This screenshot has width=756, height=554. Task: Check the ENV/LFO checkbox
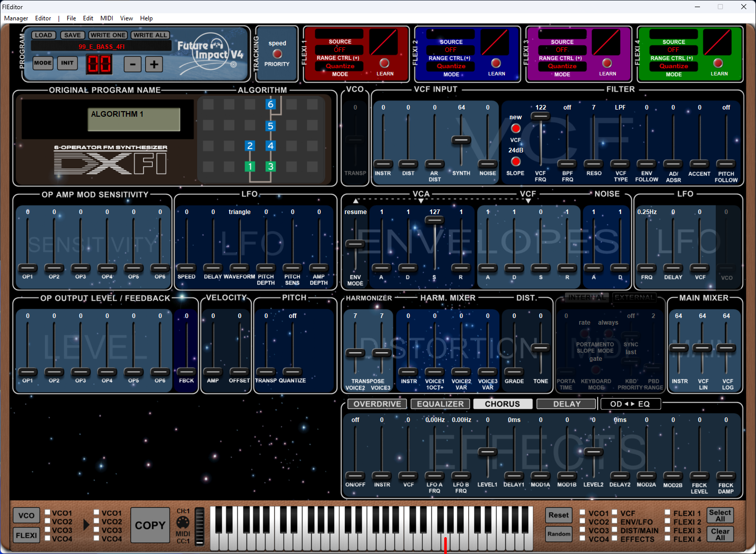click(614, 522)
